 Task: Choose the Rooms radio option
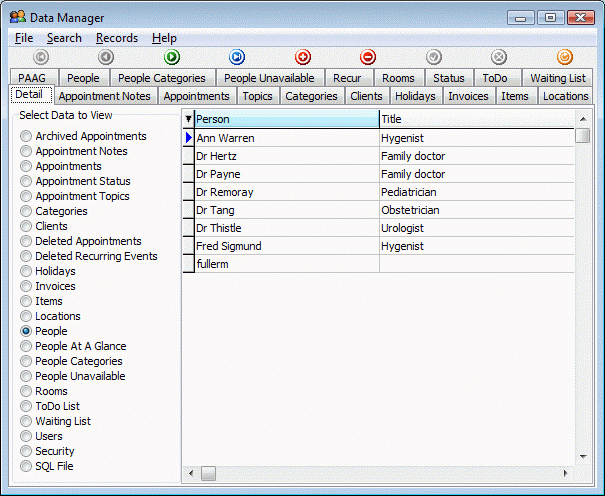coord(26,391)
